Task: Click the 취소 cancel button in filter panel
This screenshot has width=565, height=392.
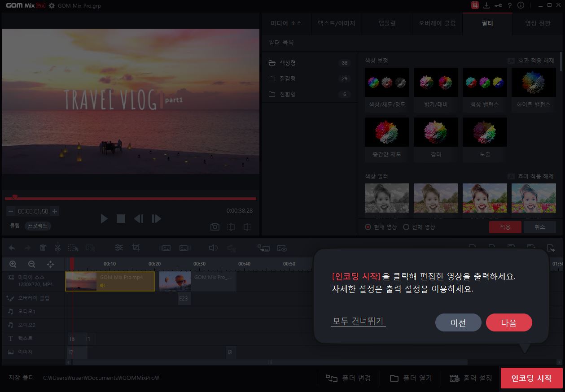Action: pyautogui.click(x=540, y=227)
